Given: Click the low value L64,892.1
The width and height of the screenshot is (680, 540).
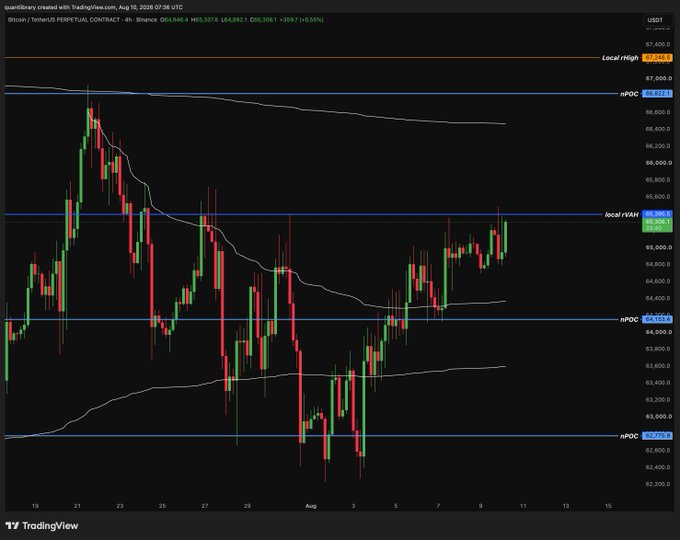Looking at the screenshot, I should click(x=234, y=20).
